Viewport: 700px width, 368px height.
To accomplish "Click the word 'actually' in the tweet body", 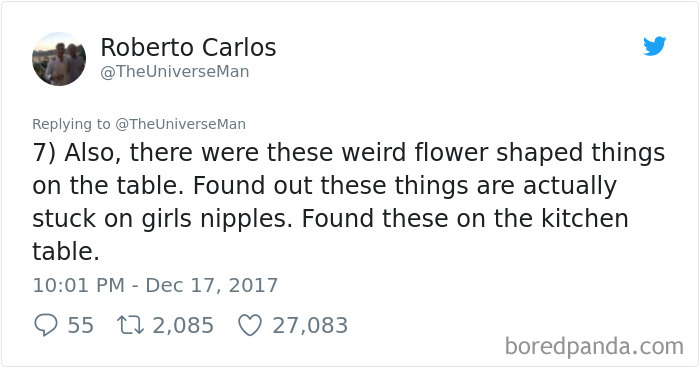I will tap(570, 186).
